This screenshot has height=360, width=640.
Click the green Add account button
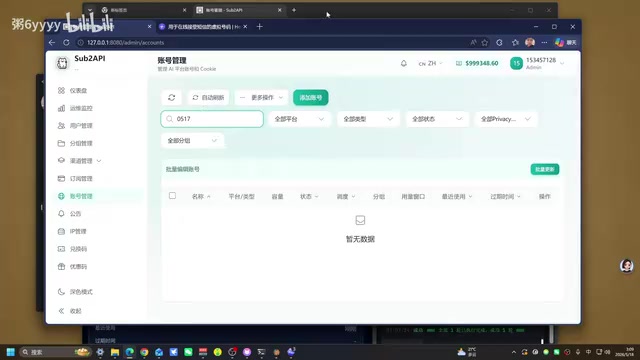coord(311,98)
